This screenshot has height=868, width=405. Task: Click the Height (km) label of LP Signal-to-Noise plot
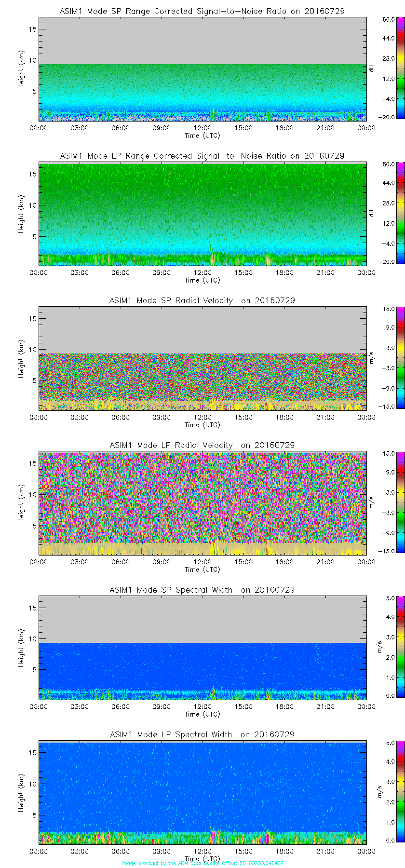point(21,214)
